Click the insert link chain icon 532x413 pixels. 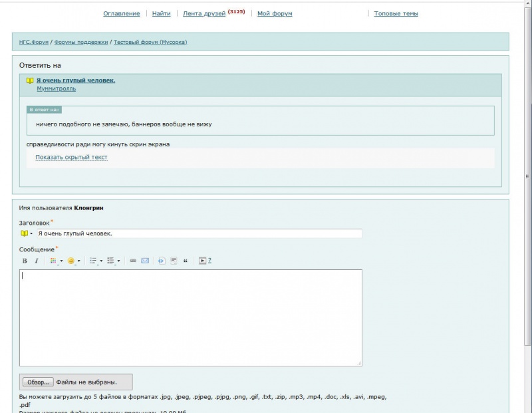point(133,261)
